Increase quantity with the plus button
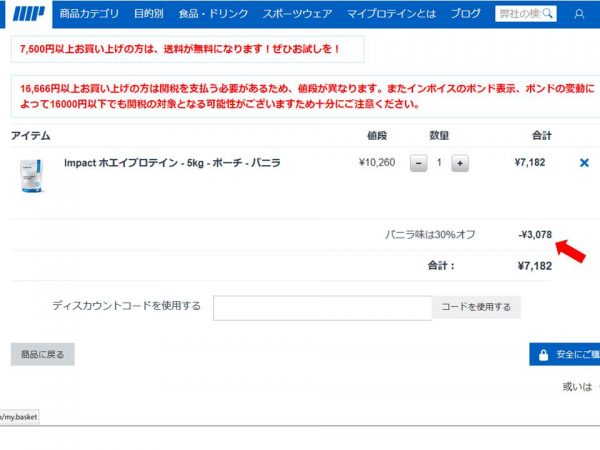This screenshot has width=600, height=450. (x=460, y=163)
